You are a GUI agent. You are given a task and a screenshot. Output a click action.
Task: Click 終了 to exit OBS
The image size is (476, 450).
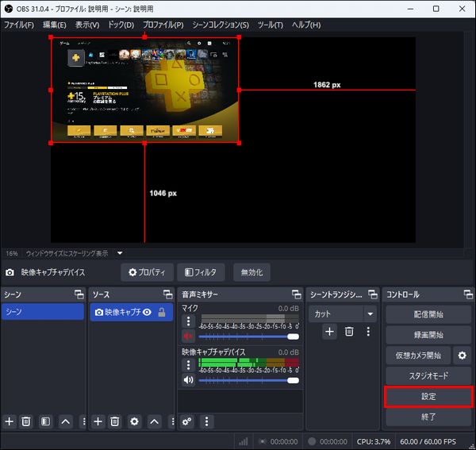click(x=428, y=417)
